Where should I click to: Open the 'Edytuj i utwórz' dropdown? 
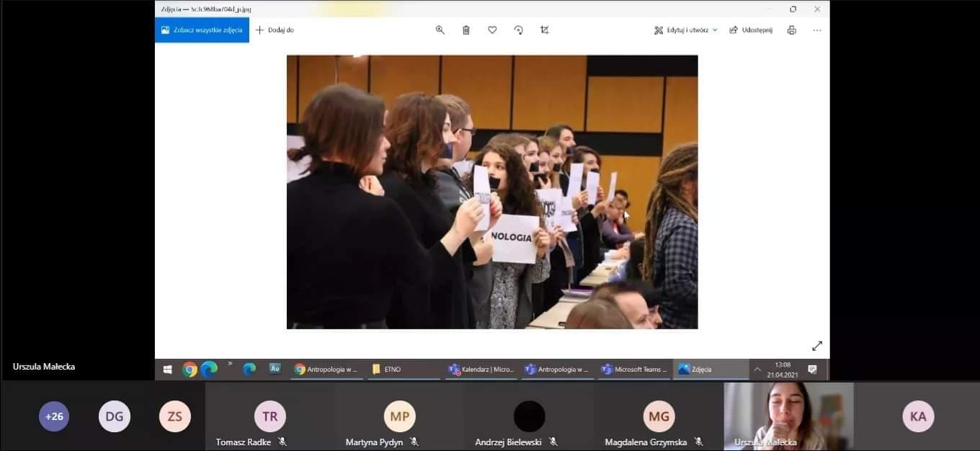click(x=685, y=30)
